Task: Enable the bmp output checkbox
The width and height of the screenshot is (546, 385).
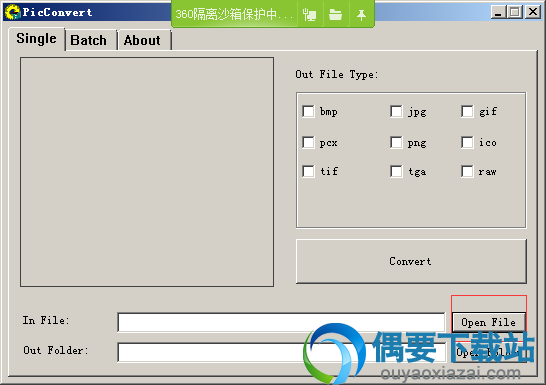Action: point(308,112)
